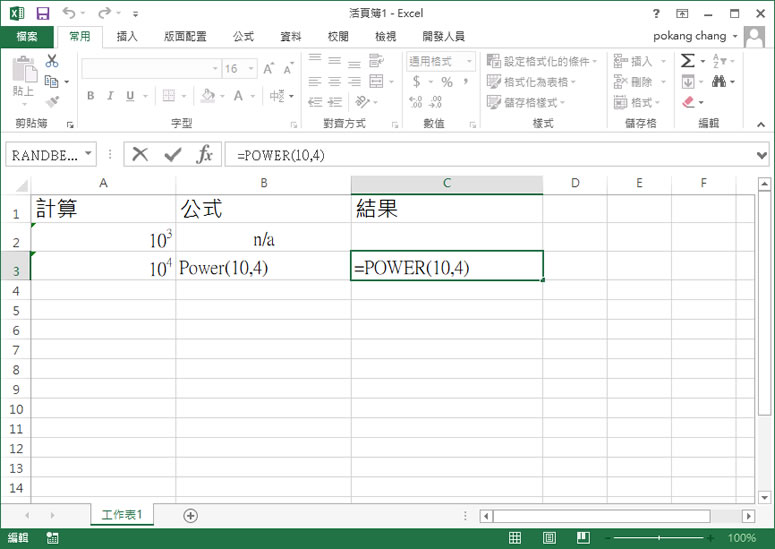Adjust the zoom slider in status bar
The image size is (775, 549).
click(659, 538)
